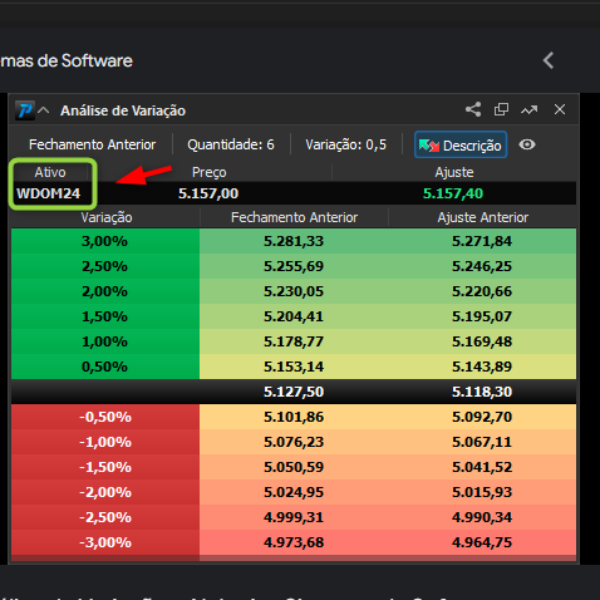Click the Quantidade: 6 setting
The image size is (600, 600).
click(230, 145)
